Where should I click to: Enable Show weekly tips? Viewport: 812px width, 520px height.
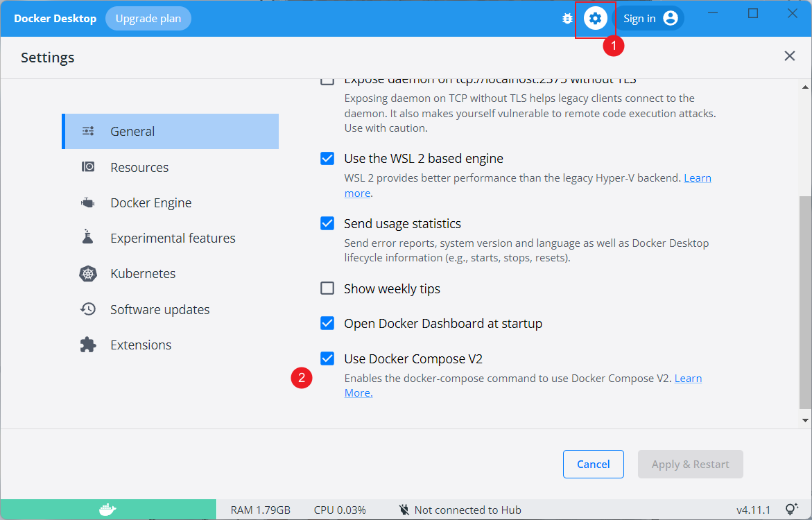click(327, 288)
